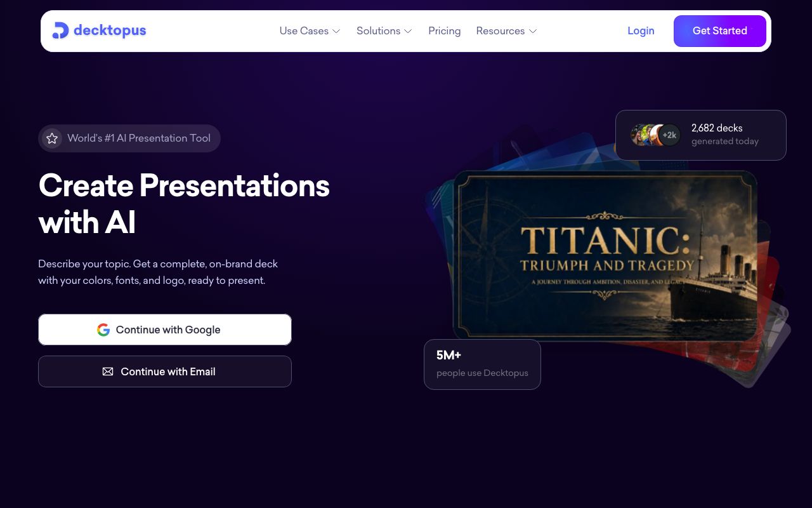Expand the Resources chevron
812x508 pixels.
pos(533,31)
